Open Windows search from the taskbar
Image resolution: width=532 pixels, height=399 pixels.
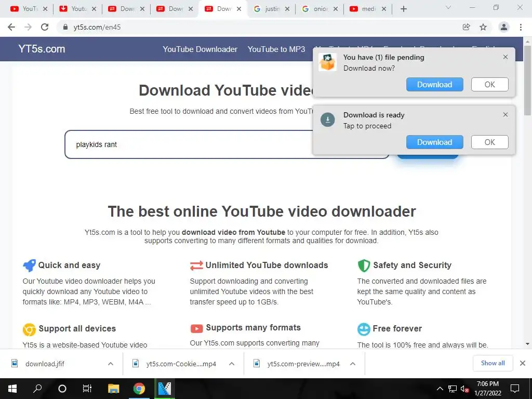pyautogui.click(x=37, y=389)
